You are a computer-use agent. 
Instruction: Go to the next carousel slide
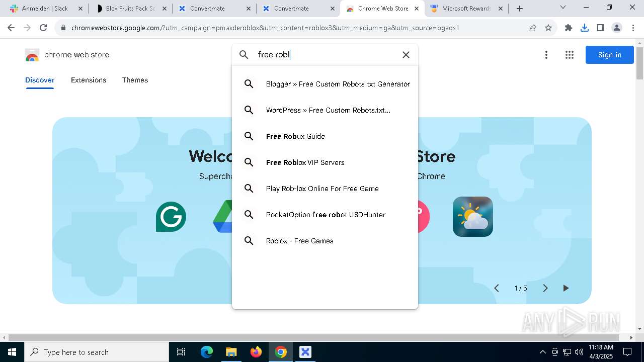(x=545, y=288)
